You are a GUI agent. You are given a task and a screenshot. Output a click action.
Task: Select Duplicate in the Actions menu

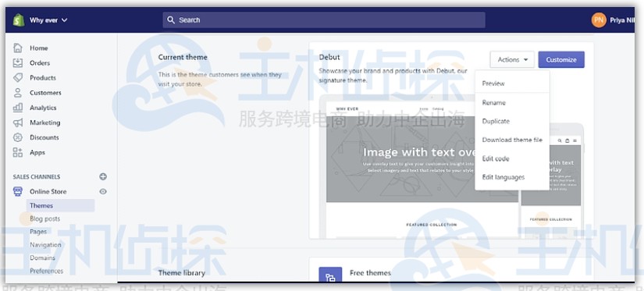pyautogui.click(x=496, y=122)
